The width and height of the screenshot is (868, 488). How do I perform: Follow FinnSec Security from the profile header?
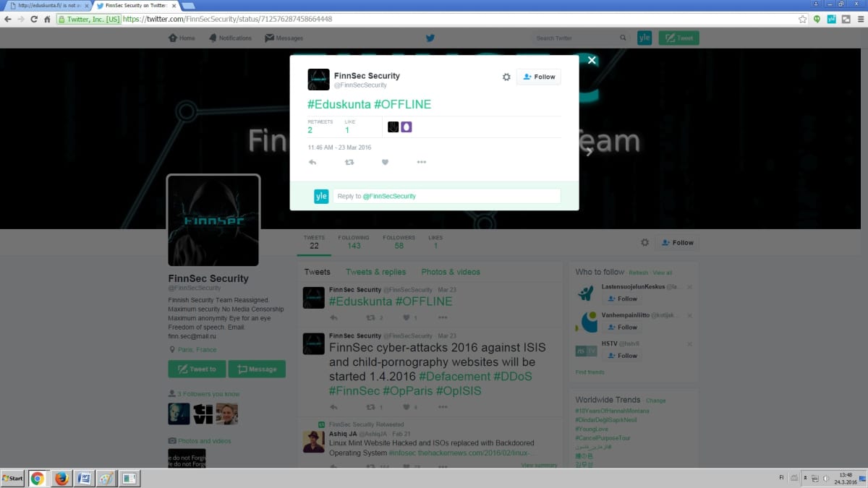[677, 243]
